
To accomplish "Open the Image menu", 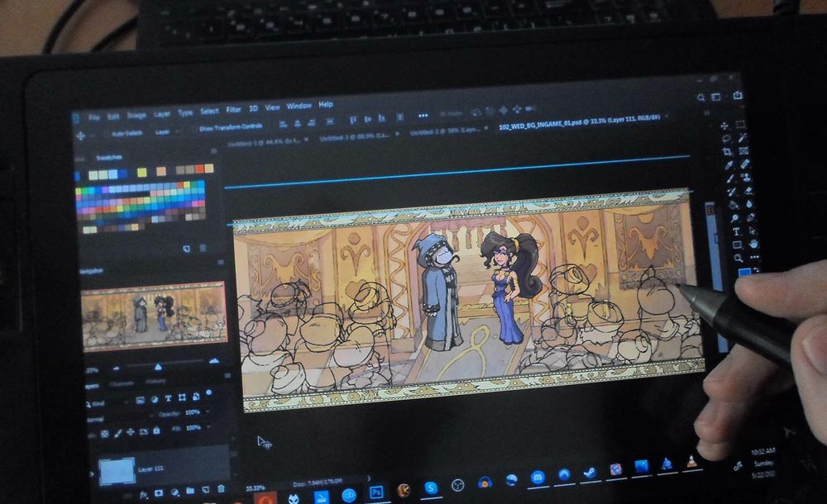I will [136, 115].
